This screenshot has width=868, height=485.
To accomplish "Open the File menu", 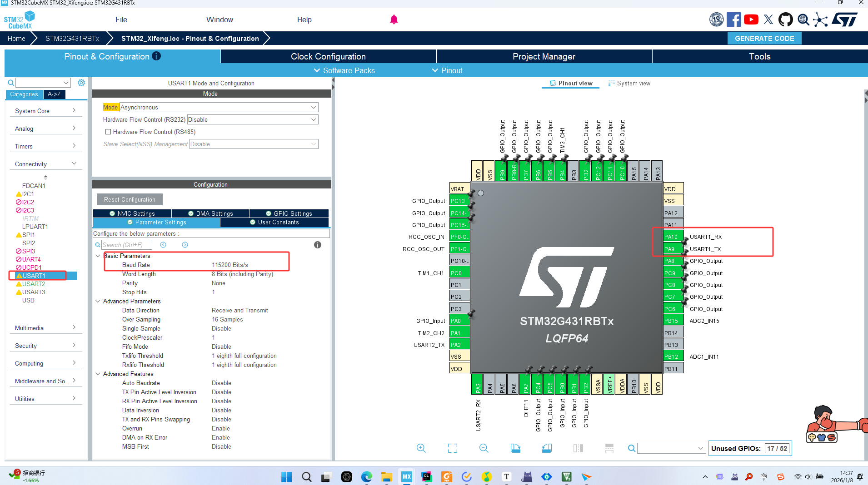I will pos(121,20).
